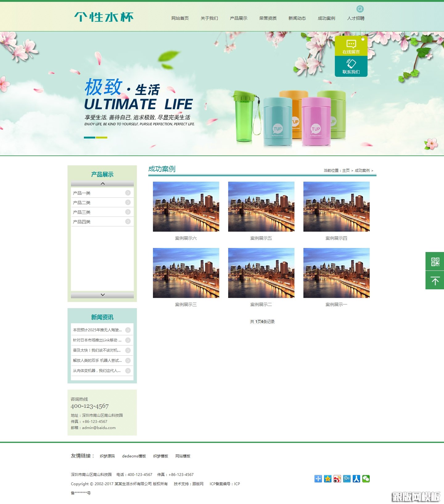This screenshot has width=444, height=504.
Task: Open the 在线留言 message widget
Action: pyautogui.click(x=351, y=46)
